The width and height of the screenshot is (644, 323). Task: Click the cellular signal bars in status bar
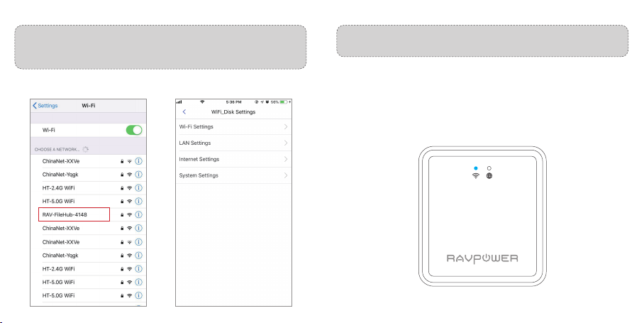(179, 102)
